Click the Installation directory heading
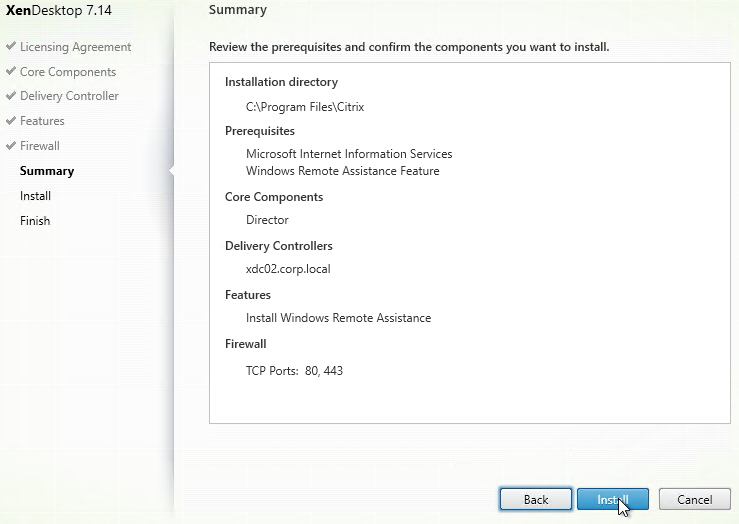The height and width of the screenshot is (524, 739). [281, 82]
